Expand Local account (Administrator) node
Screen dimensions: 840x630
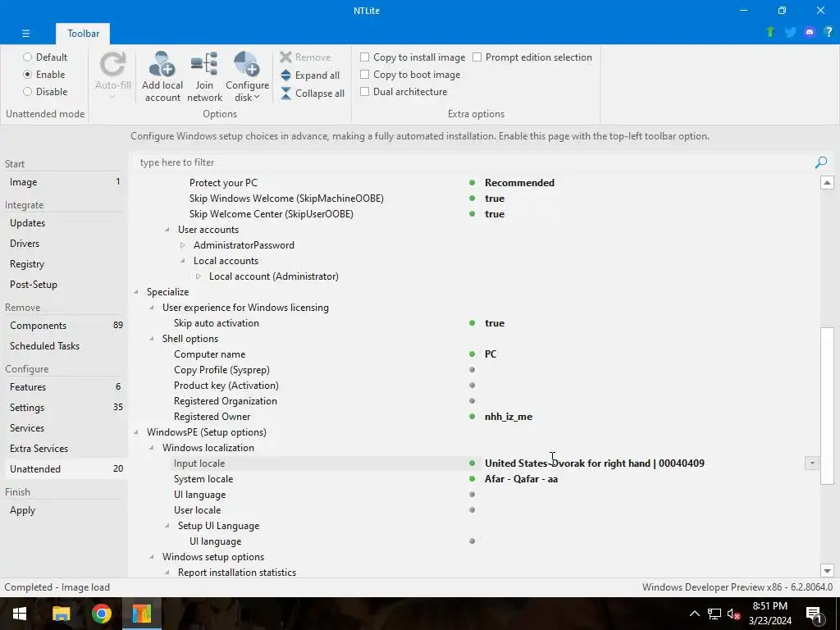199,276
